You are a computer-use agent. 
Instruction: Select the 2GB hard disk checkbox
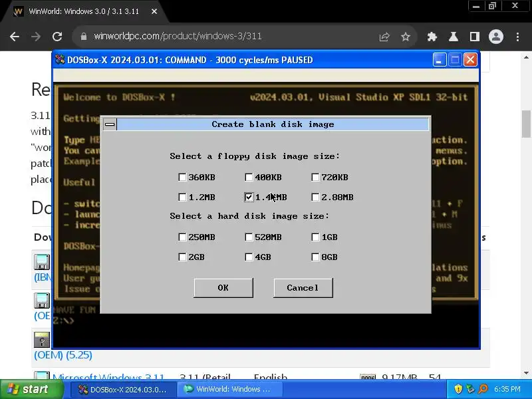(x=182, y=257)
